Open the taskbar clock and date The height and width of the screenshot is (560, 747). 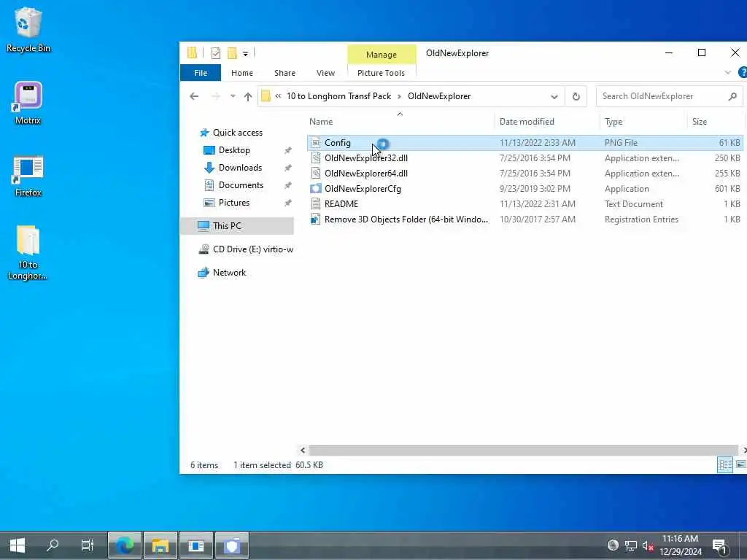point(681,545)
